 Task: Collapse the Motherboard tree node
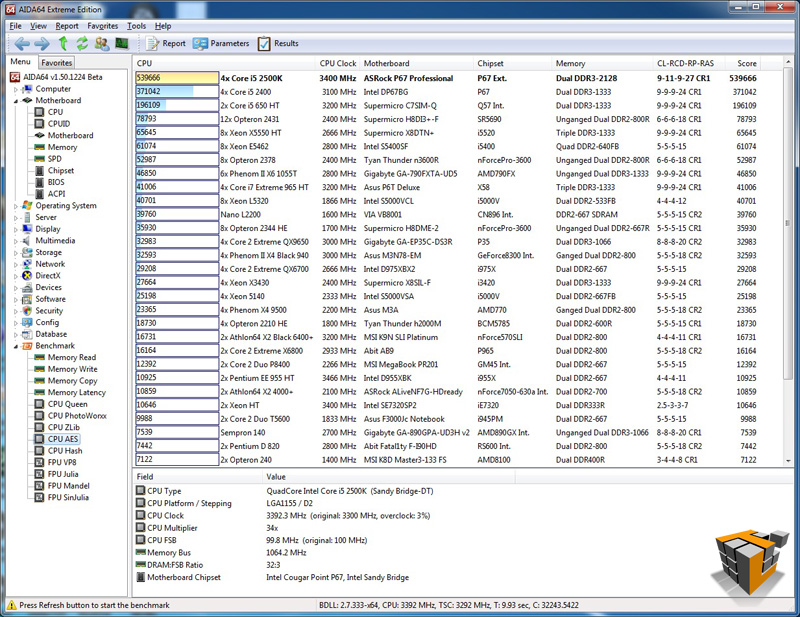click(x=16, y=101)
